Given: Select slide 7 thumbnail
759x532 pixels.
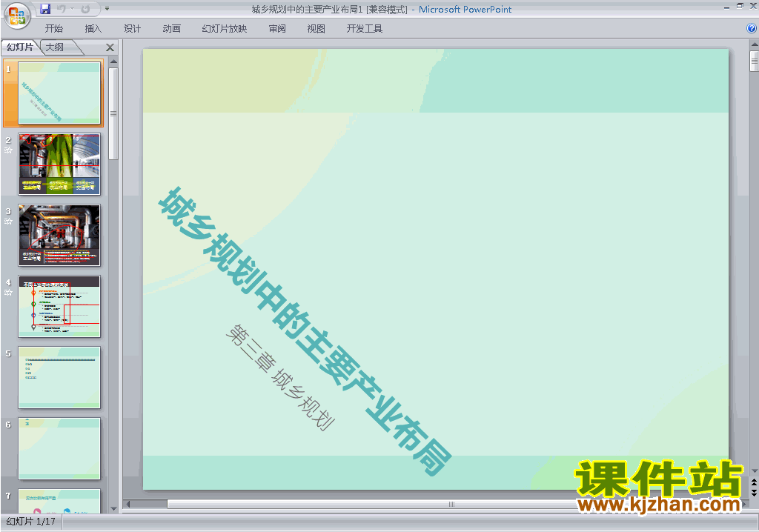Looking at the screenshot, I should [x=59, y=501].
